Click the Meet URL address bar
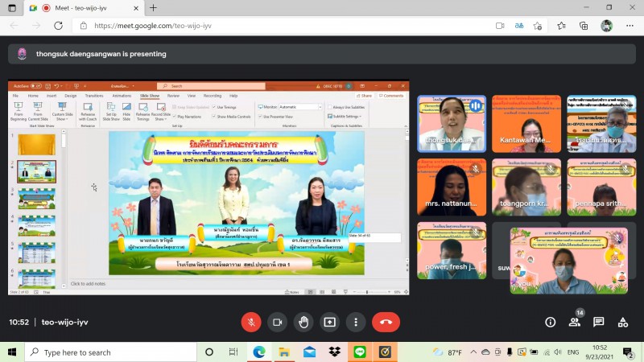This screenshot has width=644, height=362. tap(282, 26)
